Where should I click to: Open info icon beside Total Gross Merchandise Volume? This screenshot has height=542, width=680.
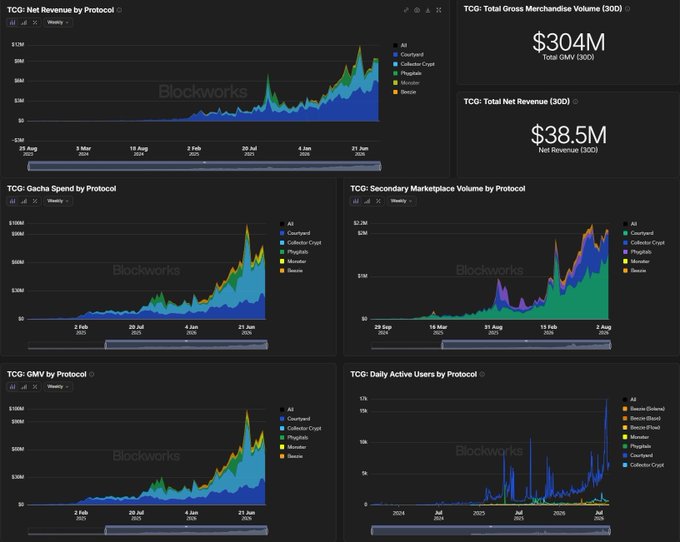(627, 9)
